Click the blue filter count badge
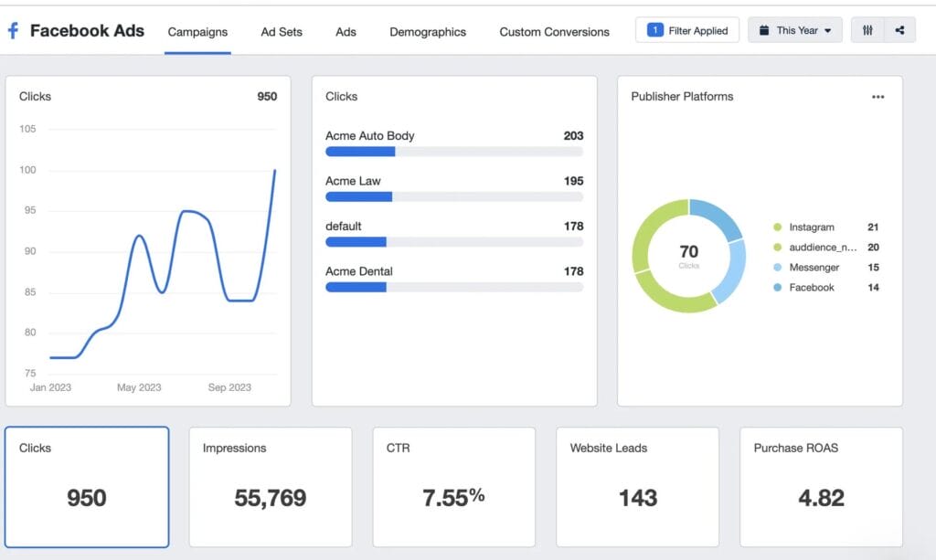936x560 pixels. [x=654, y=30]
